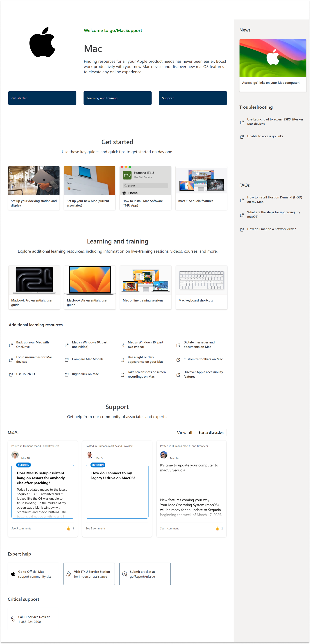Click the phone icon for IT Service Desk
Screen dimensions: 310x644
coord(13,619)
